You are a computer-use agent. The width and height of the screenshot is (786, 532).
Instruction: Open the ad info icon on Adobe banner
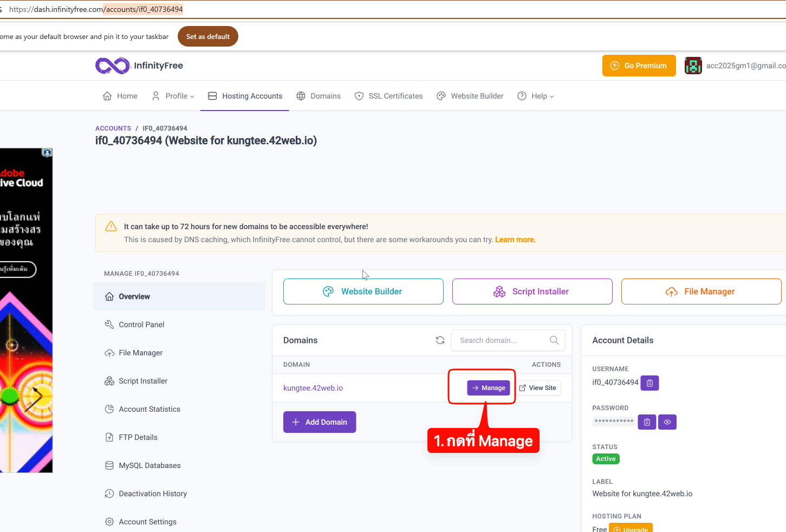(x=47, y=153)
